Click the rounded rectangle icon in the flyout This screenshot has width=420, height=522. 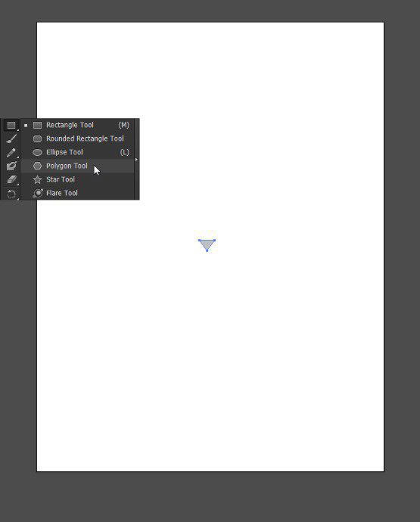(x=37, y=138)
